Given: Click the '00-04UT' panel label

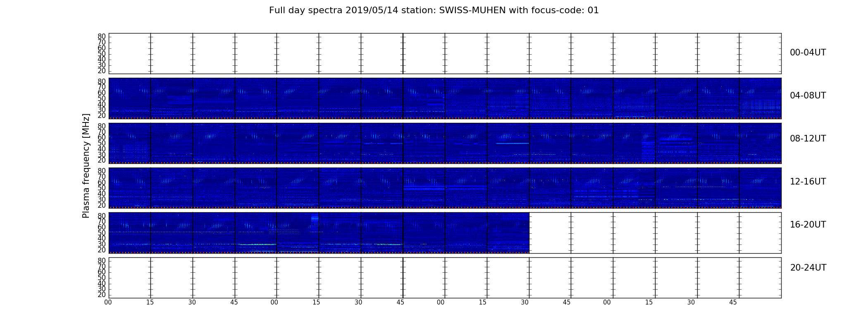Looking at the screenshot, I should point(808,53).
